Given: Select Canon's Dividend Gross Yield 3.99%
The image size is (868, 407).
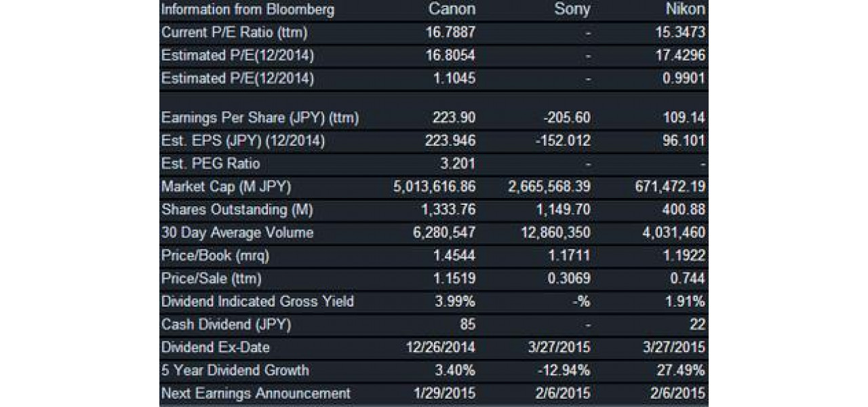Looking at the screenshot, I should 455,301.
